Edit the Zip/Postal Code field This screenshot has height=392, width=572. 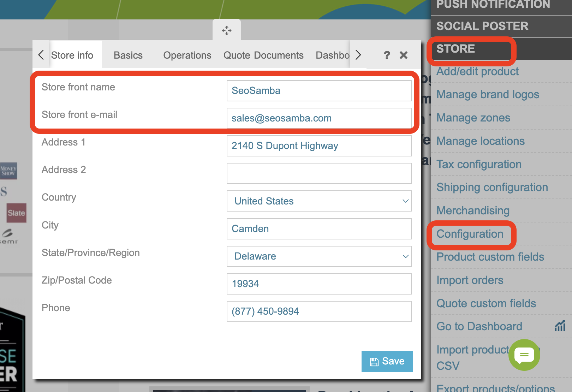(x=319, y=284)
